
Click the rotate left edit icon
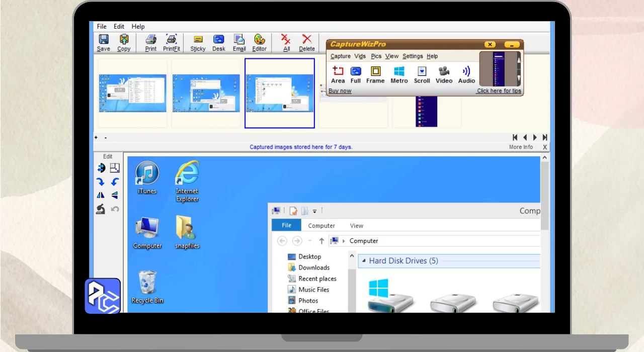(115, 182)
